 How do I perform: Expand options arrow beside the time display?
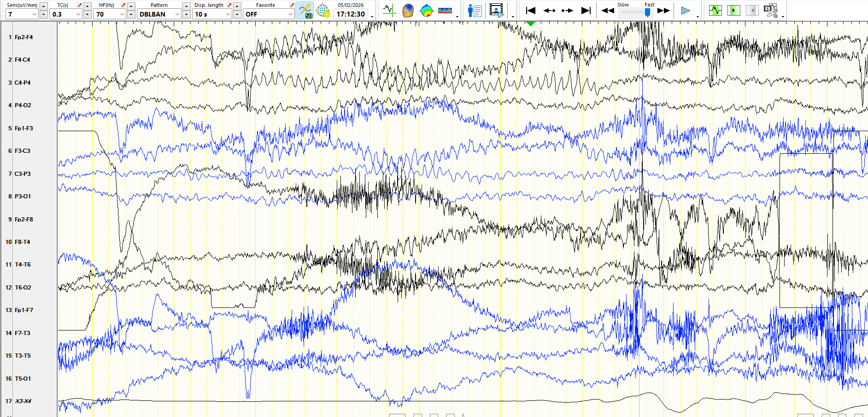pos(372,17)
